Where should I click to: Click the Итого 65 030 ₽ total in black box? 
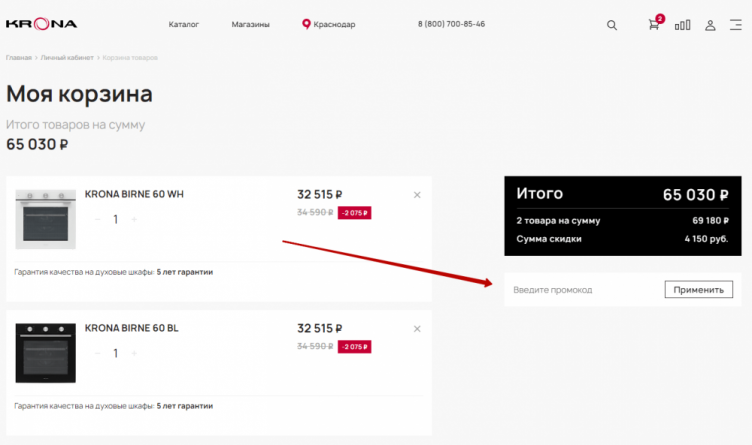click(695, 195)
